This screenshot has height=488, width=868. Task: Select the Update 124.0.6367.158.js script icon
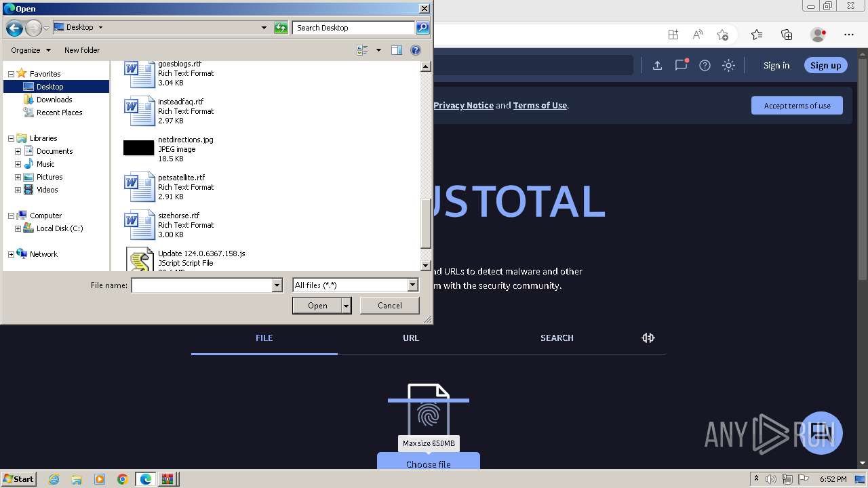tap(140, 260)
